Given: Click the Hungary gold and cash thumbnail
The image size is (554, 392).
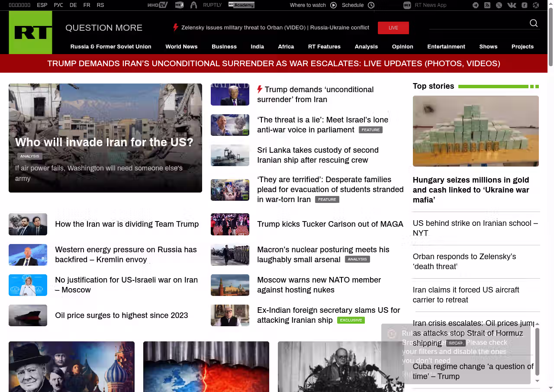Looking at the screenshot, I should pyautogui.click(x=476, y=131).
